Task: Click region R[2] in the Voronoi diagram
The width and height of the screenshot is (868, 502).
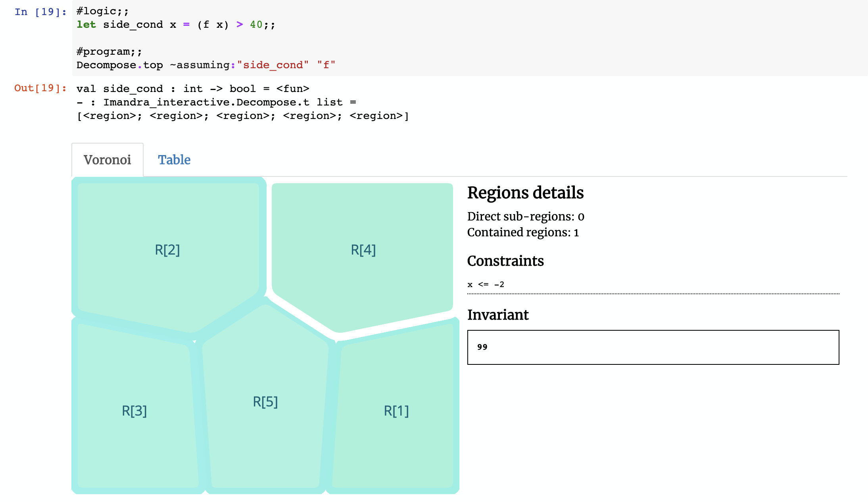Action: (167, 250)
